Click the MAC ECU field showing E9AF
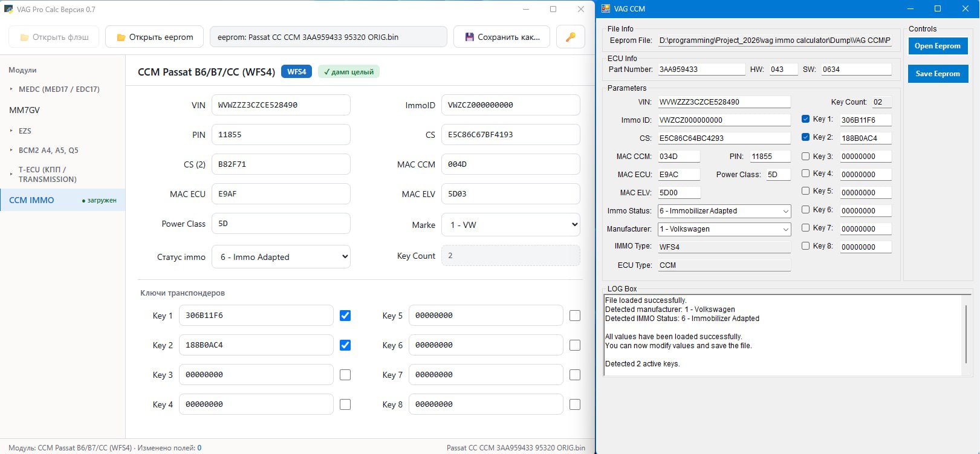 point(281,193)
